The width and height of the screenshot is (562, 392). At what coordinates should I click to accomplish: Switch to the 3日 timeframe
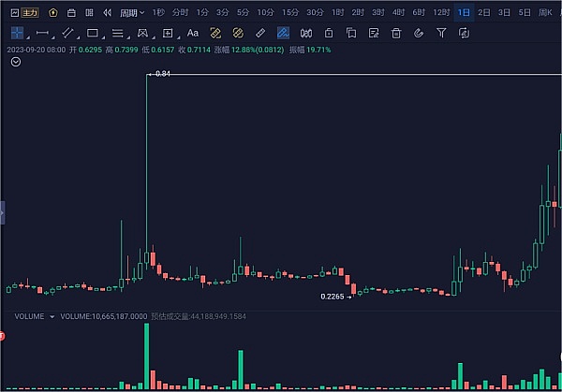coord(504,13)
